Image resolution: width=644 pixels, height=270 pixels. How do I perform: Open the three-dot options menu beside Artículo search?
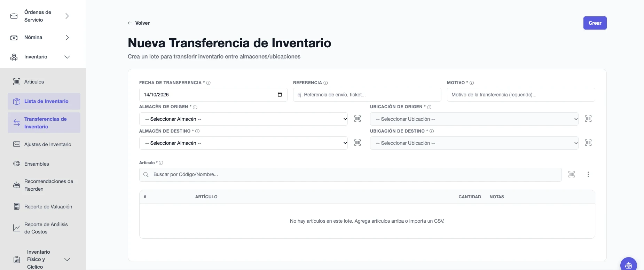pyautogui.click(x=588, y=174)
